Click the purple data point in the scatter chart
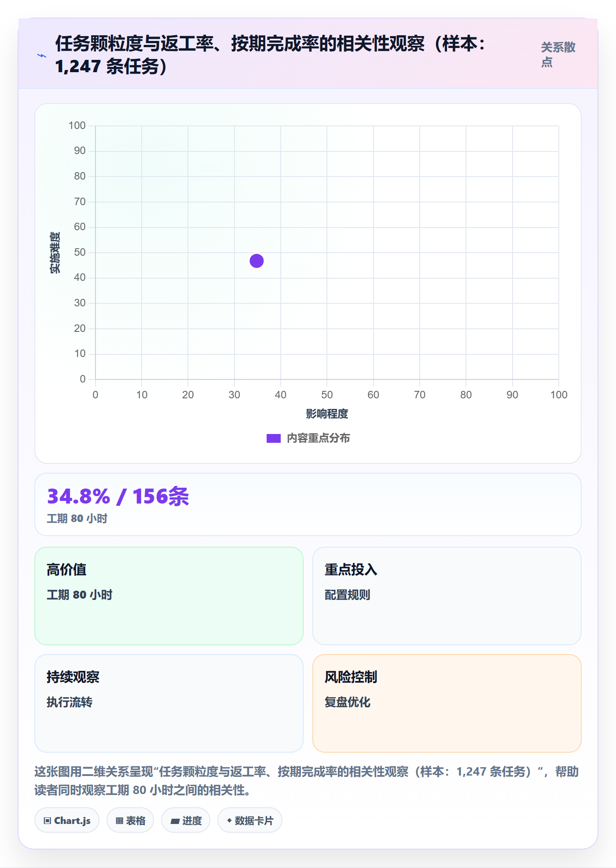This screenshot has width=616, height=868. 257,261
